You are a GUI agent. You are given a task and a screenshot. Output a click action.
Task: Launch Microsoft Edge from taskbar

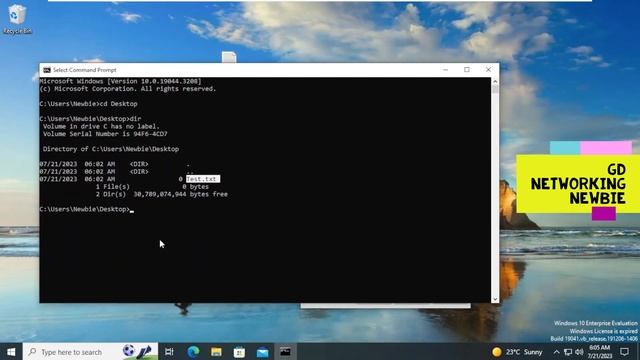pos(193,351)
